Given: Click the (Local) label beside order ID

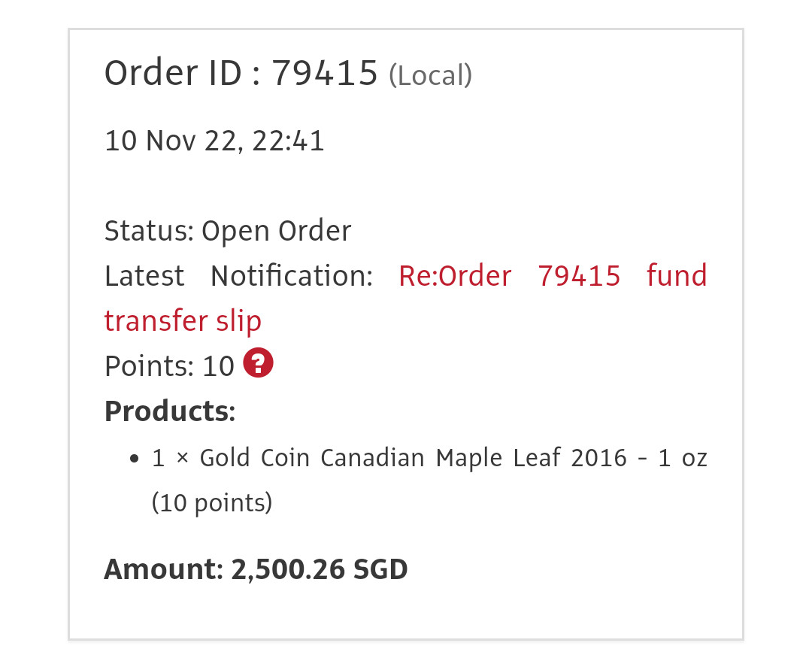Looking at the screenshot, I should pyautogui.click(x=430, y=75).
